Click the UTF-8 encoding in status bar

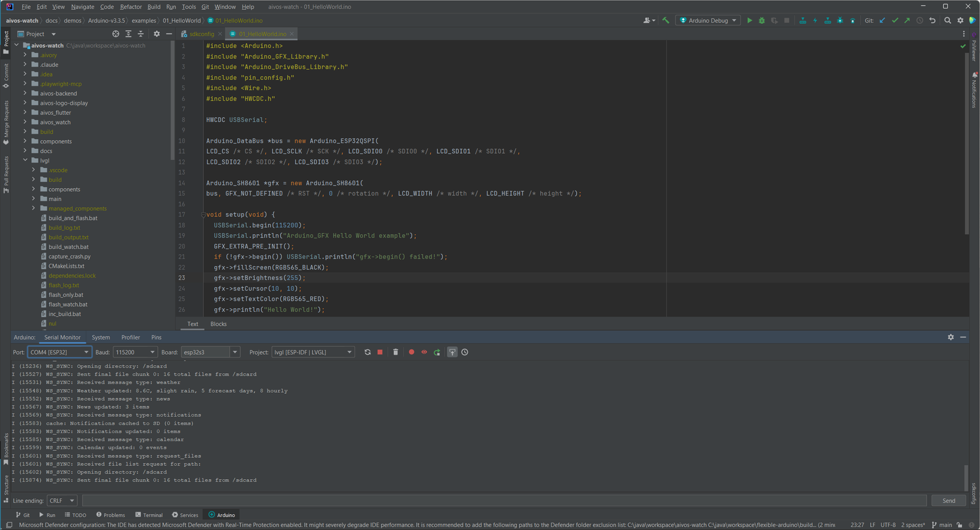(x=888, y=524)
